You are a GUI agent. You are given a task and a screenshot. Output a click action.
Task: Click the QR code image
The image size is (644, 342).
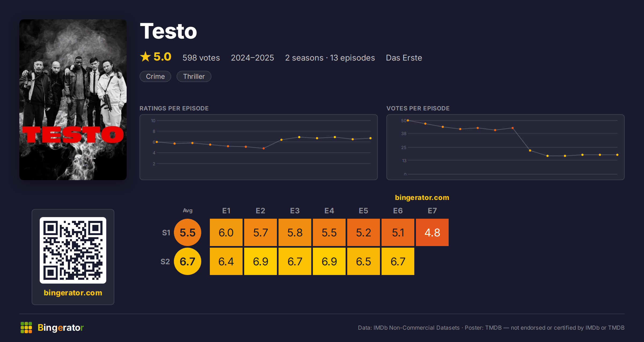pyautogui.click(x=73, y=250)
